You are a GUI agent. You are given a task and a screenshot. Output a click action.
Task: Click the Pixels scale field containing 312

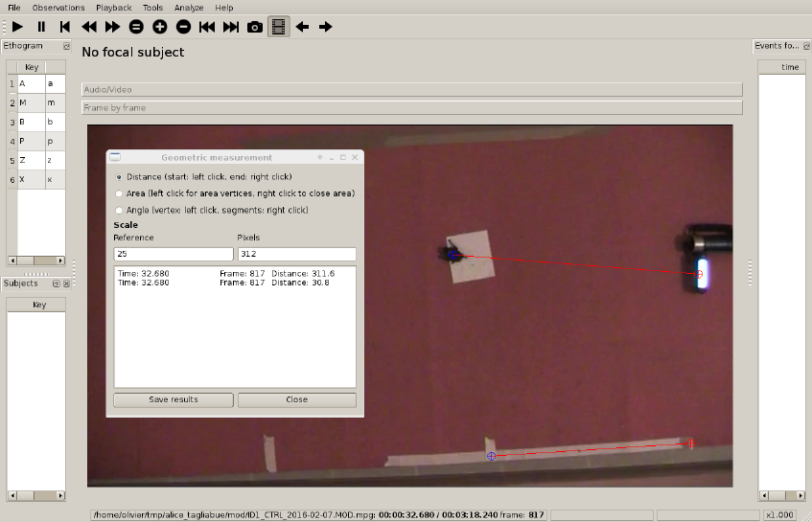297,254
